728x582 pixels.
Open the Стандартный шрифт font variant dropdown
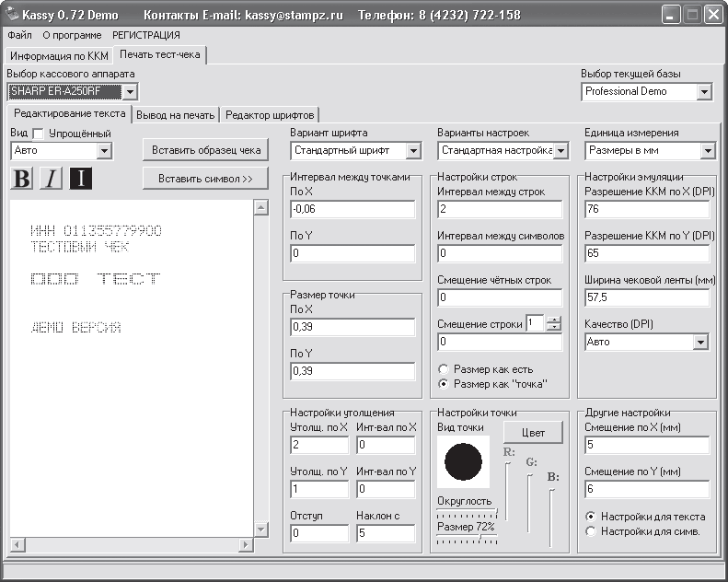click(413, 151)
